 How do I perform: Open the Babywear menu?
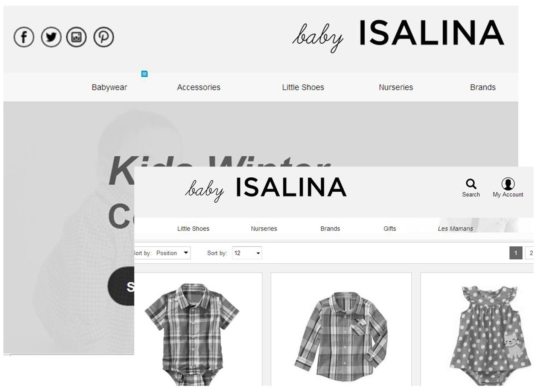[x=109, y=87]
